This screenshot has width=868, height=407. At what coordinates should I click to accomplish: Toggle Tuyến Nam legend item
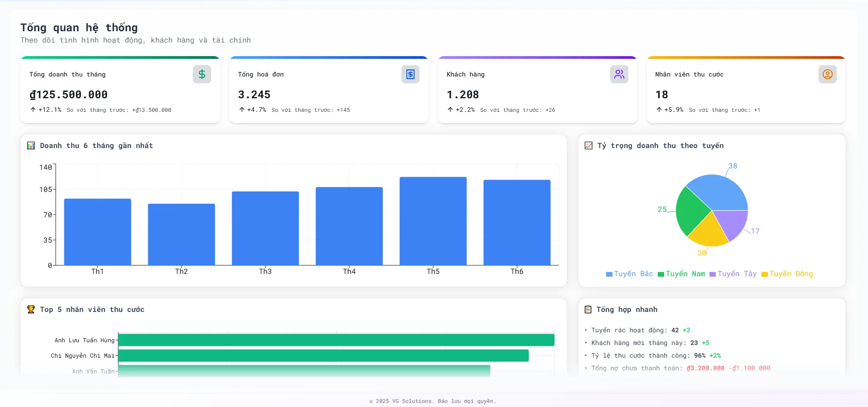[x=681, y=274]
